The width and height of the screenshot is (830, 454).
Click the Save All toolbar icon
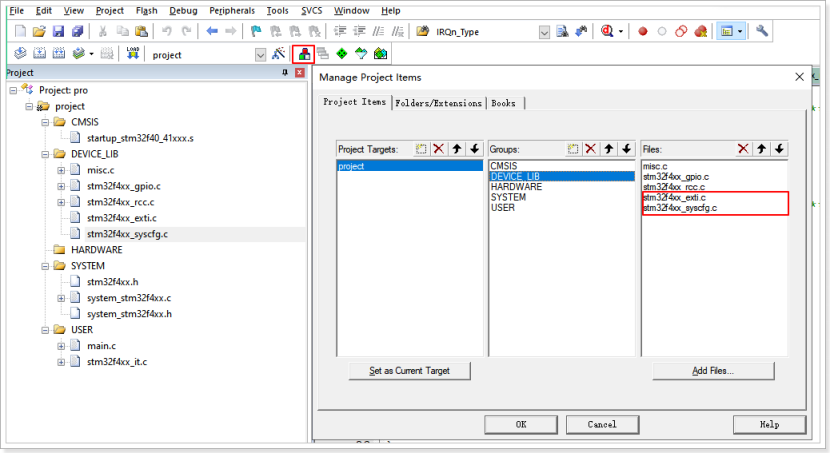(77, 31)
